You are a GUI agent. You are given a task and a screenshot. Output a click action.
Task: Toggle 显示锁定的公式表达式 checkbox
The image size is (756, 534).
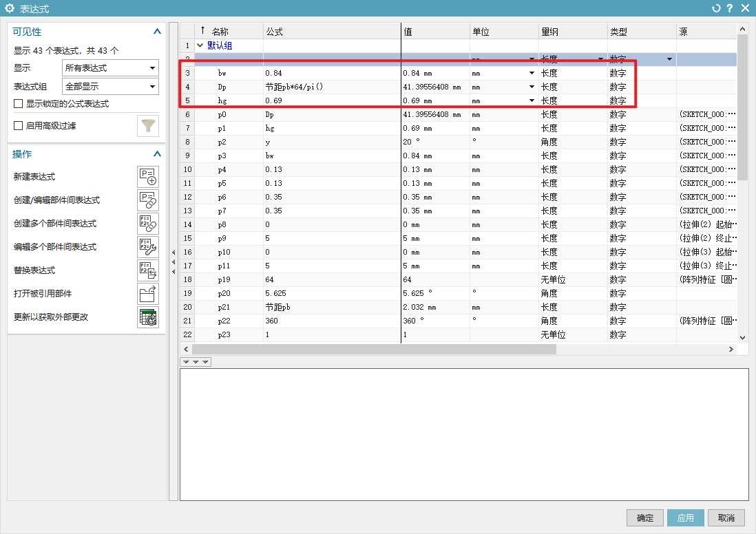[19, 104]
